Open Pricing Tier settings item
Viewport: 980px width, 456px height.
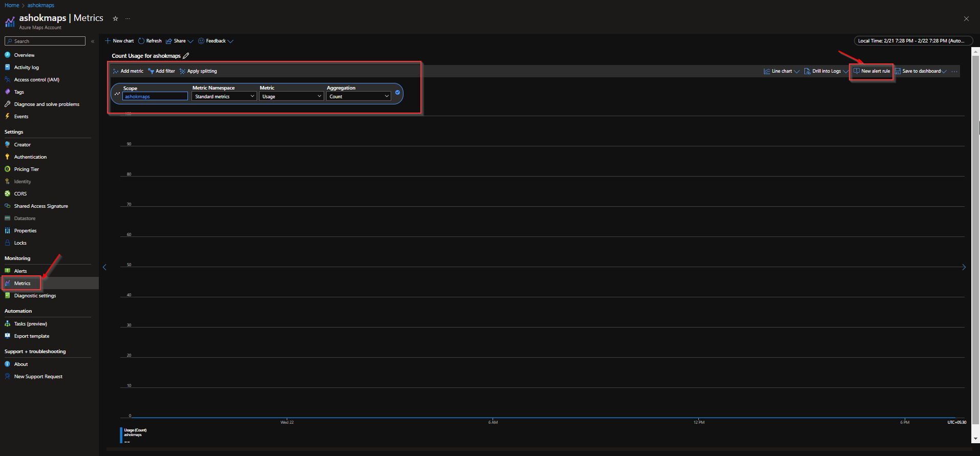tap(26, 169)
